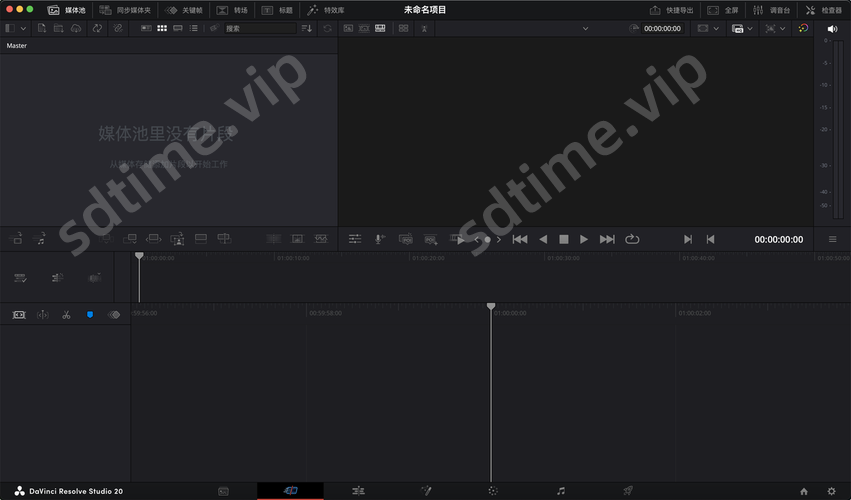This screenshot has height=500, width=851.
Task: Click the split clip scissors icon
Action: 66,314
